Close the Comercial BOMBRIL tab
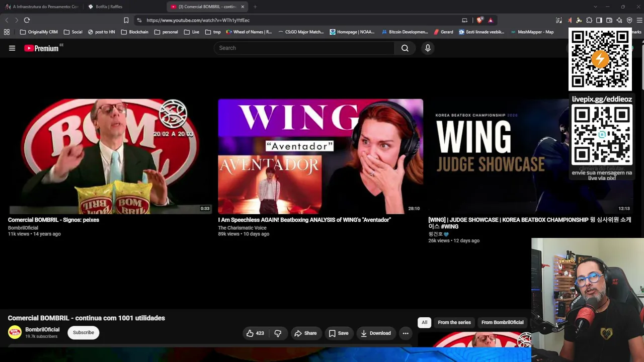The image size is (644, 362). tap(243, 7)
